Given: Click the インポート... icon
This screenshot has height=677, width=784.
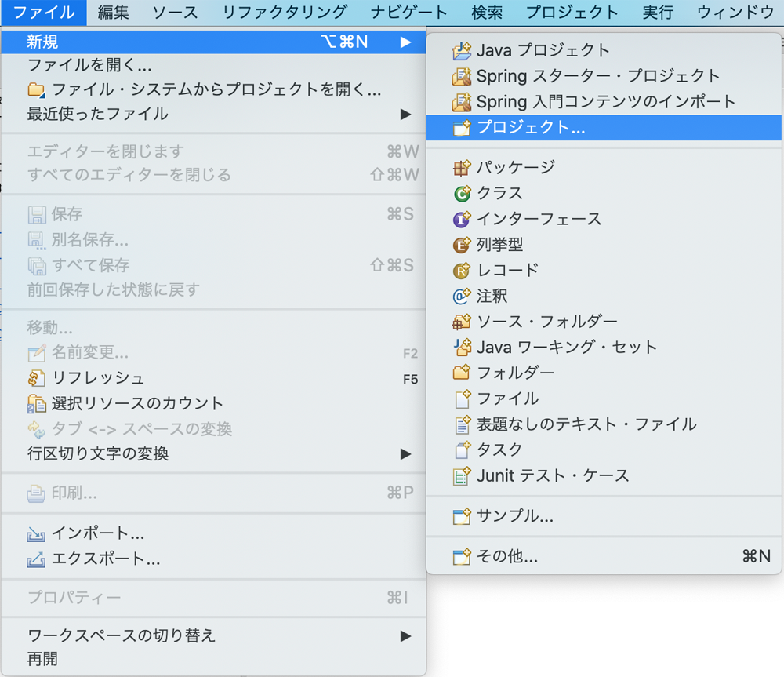Looking at the screenshot, I should (x=36, y=534).
